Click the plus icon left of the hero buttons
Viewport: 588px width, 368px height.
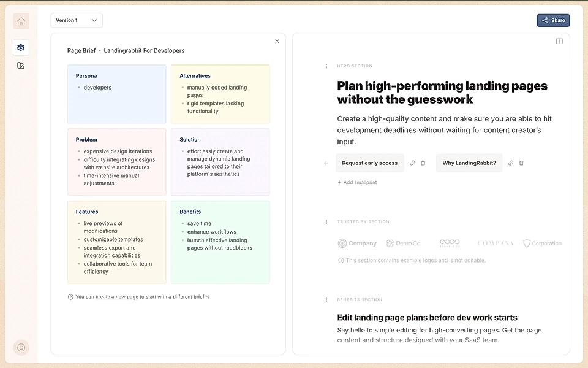tap(325, 163)
